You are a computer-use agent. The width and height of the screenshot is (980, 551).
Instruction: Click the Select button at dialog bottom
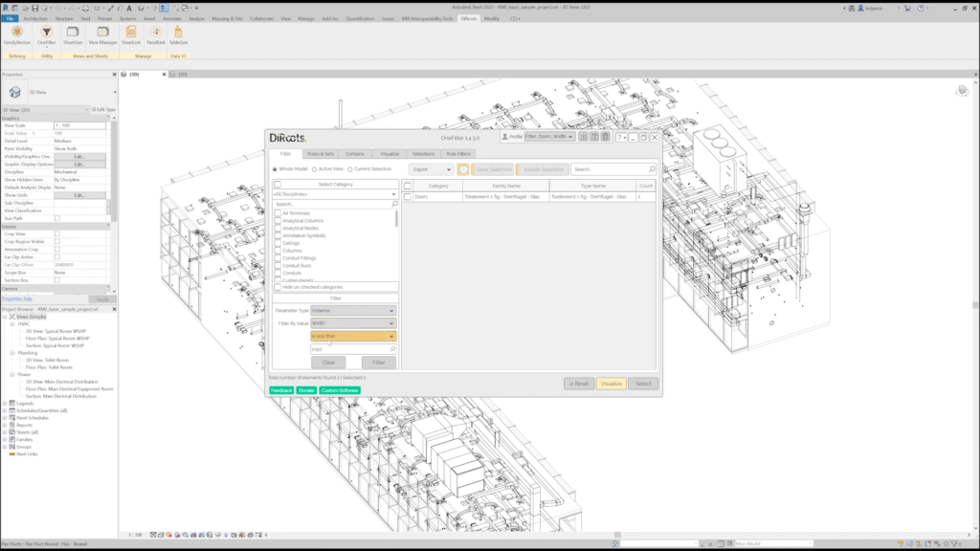click(x=643, y=384)
